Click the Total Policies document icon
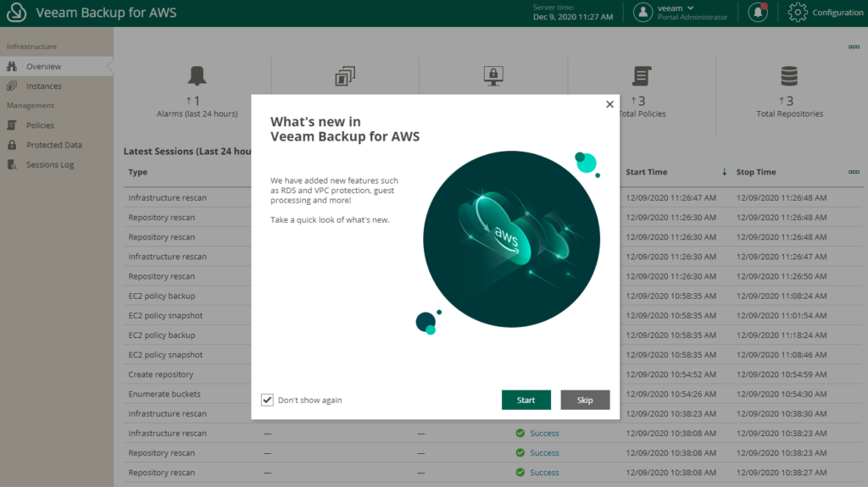 (x=642, y=76)
